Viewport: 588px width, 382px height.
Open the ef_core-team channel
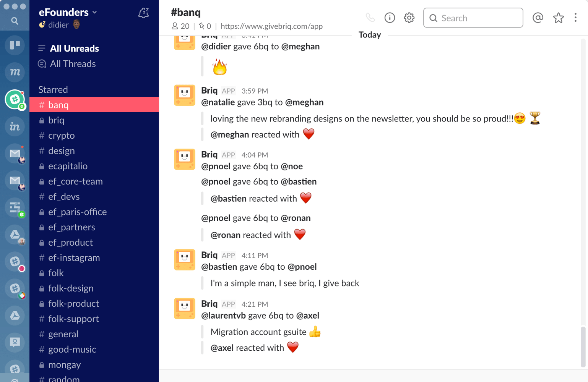pyautogui.click(x=94, y=181)
